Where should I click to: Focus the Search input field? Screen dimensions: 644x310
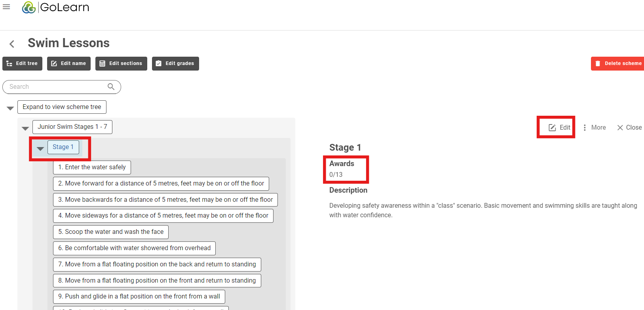tap(62, 87)
